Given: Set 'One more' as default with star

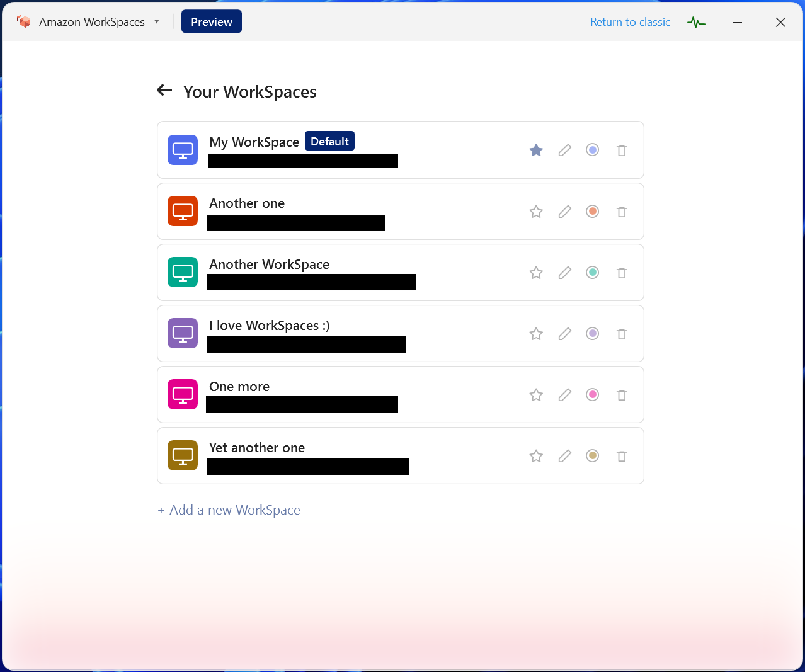Looking at the screenshot, I should click(x=536, y=395).
